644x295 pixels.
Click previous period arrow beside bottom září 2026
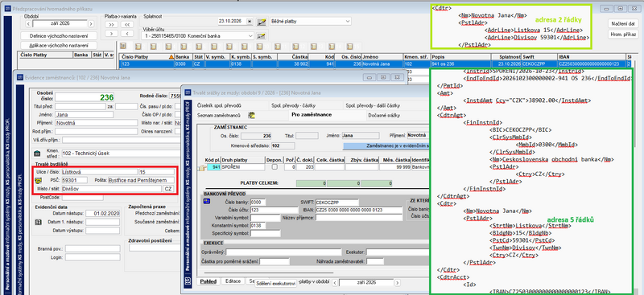(x=335, y=283)
